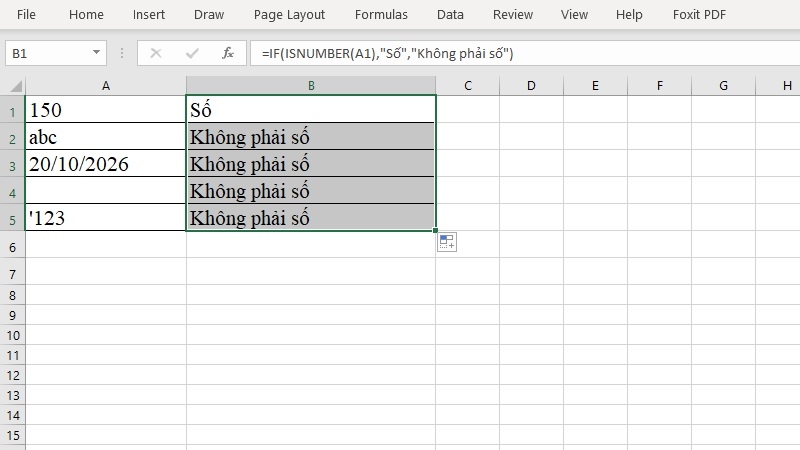The height and width of the screenshot is (450, 800).
Task: Select row 2 header
Action: pos(12,136)
